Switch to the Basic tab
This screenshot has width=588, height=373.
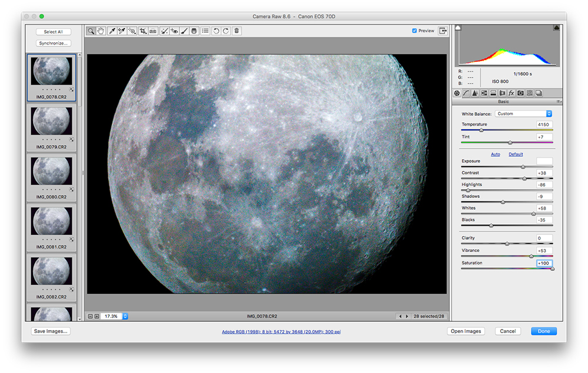point(457,93)
